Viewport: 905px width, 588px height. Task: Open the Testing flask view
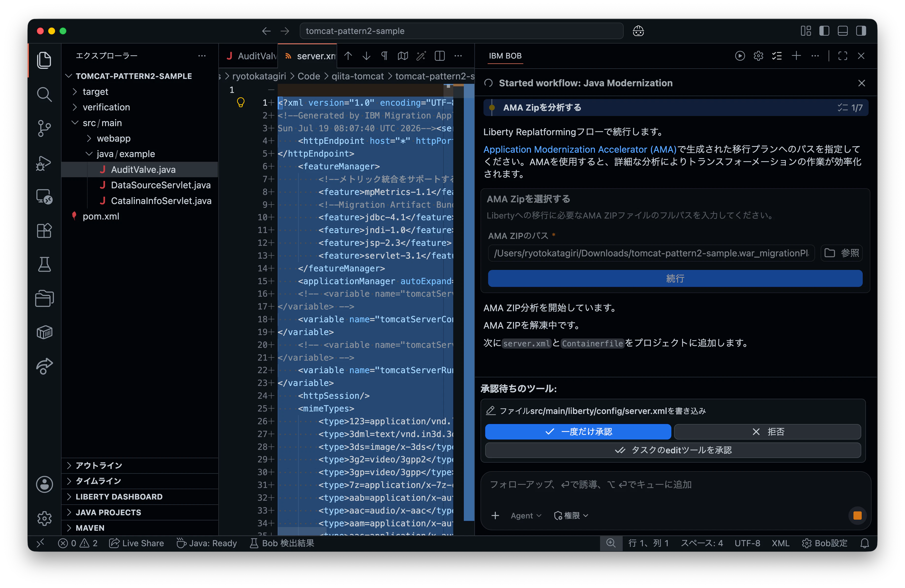44,264
